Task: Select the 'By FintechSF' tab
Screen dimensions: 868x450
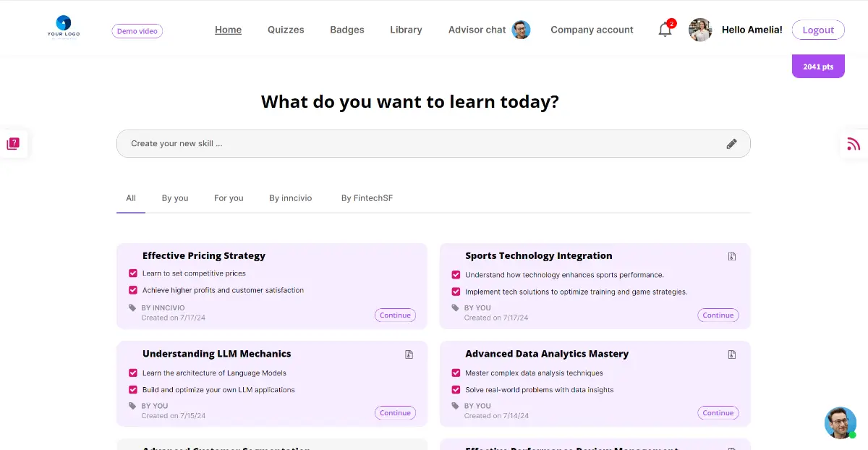Action: click(367, 198)
